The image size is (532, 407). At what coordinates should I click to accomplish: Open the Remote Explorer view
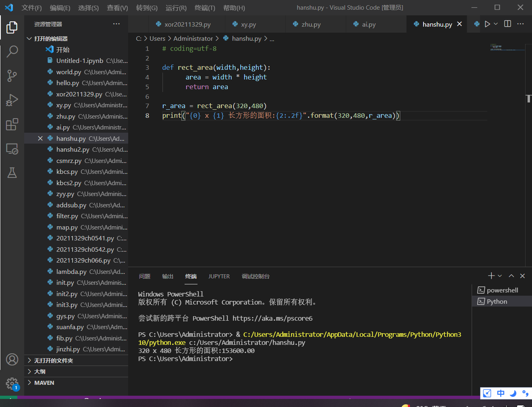[x=12, y=149]
